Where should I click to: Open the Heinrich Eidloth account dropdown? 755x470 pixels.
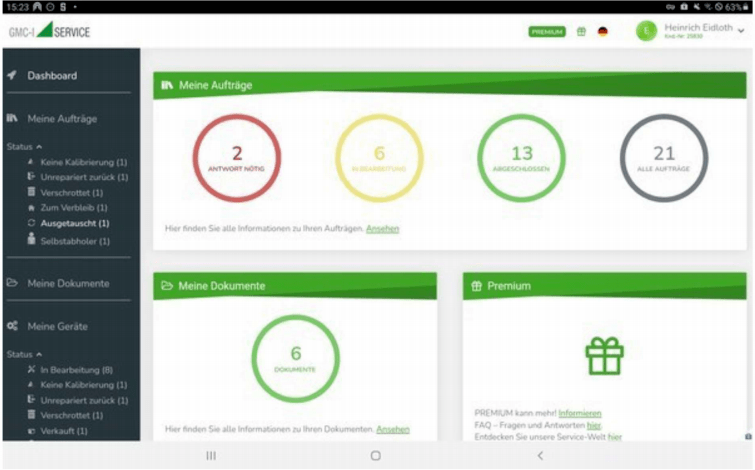point(741,31)
